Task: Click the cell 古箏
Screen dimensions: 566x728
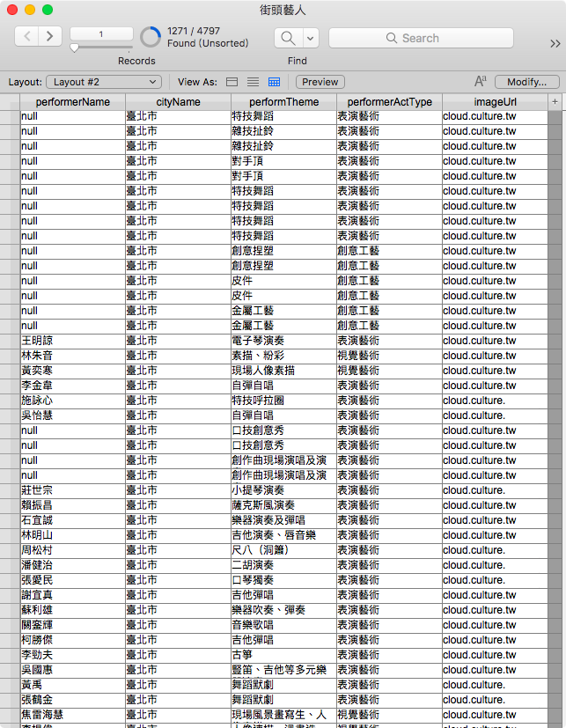Action: [283, 655]
